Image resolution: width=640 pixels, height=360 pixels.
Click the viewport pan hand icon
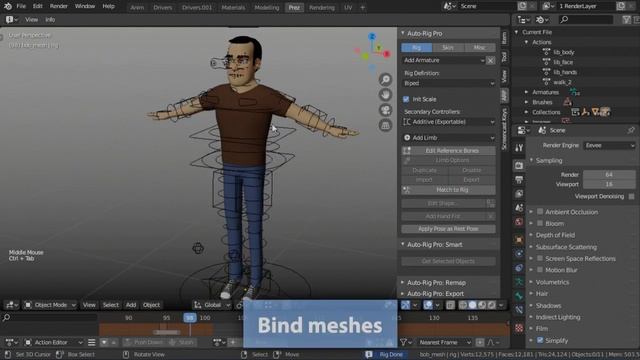click(x=385, y=95)
